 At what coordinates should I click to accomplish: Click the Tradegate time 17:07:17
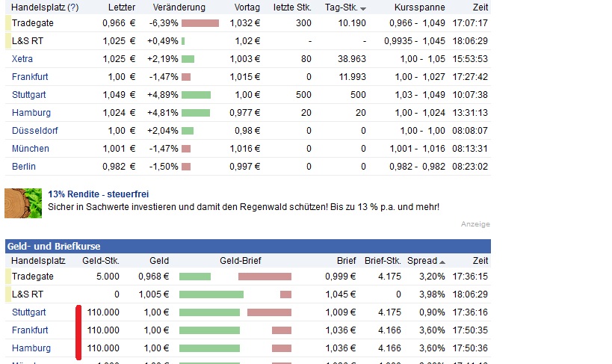coord(470,23)
